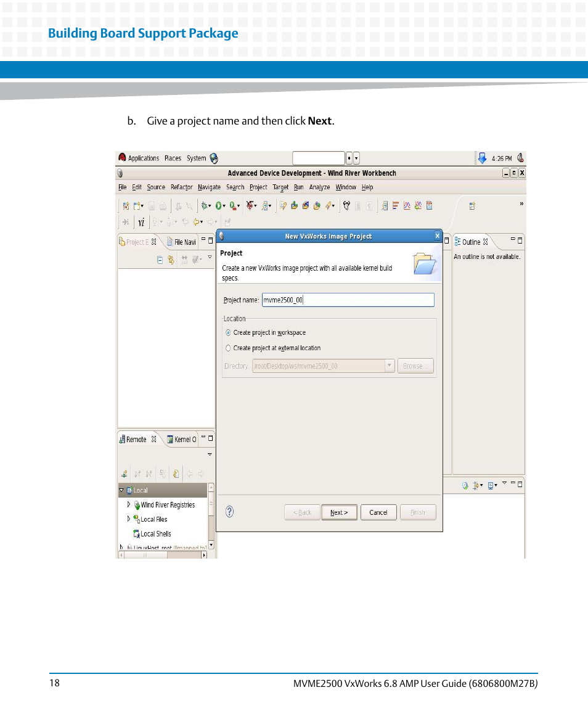Screen dimensions: 588x706
Task: Click the help question mark in wizard
Action: 230,512
